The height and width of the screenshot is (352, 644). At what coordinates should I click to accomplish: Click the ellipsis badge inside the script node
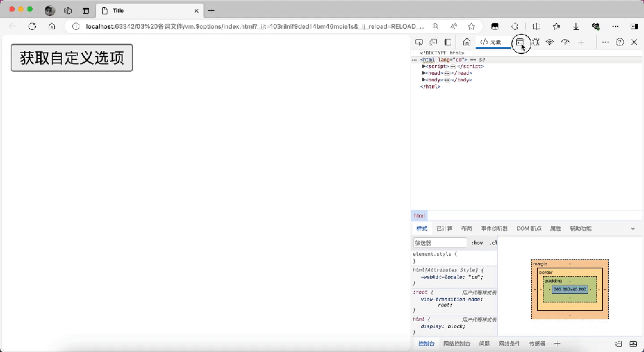tap(453, 66)
